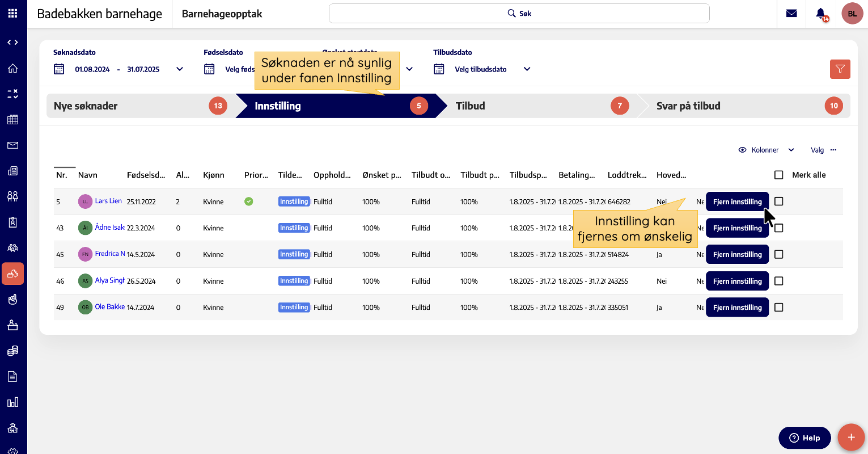Screen dimensions: 868x454
Task: Check the Merk alle checkbox
Action: (x=779, y=175)
